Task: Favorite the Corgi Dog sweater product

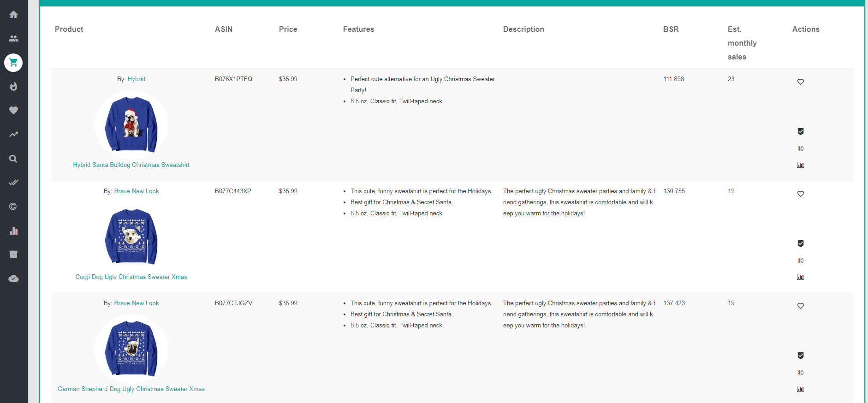Action: (x=801, y=194)
